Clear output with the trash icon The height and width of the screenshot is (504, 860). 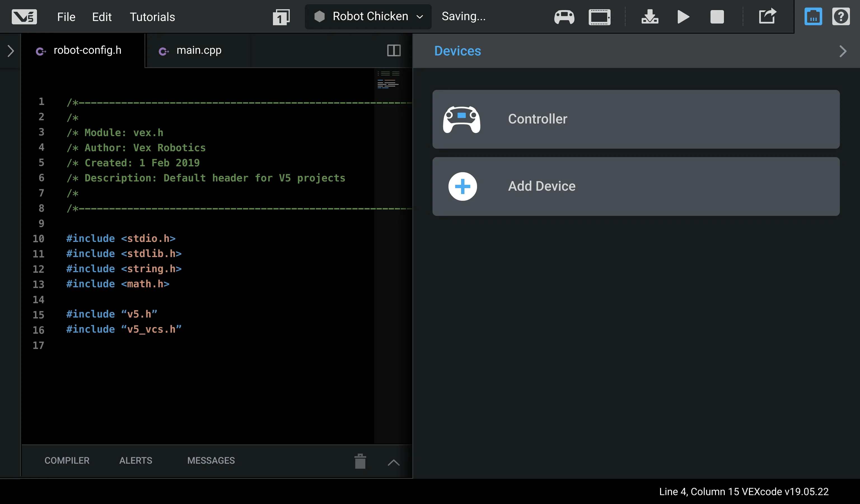(x=360, y=461)
